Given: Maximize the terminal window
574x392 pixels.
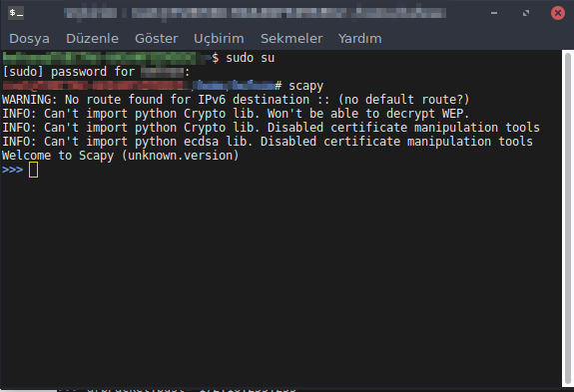Looking at the screenshot, I should pos(526,13).
